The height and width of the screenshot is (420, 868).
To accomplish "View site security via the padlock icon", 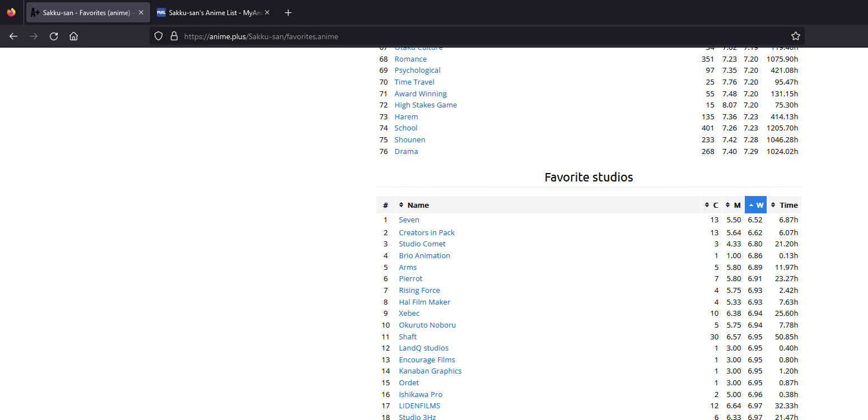I will 174,36.
